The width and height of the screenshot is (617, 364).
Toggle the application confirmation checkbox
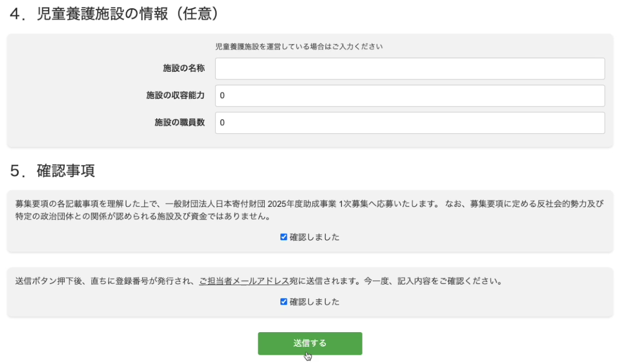[x=285, y=237]
